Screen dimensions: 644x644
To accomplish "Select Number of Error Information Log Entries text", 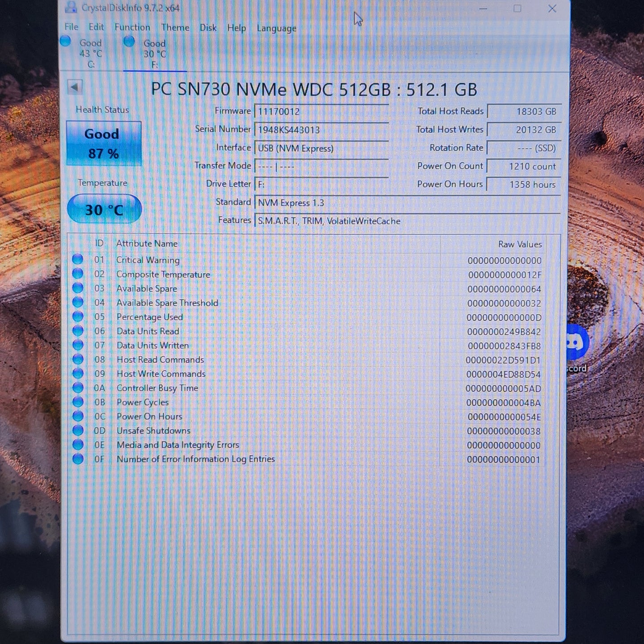I will [196, 459].
